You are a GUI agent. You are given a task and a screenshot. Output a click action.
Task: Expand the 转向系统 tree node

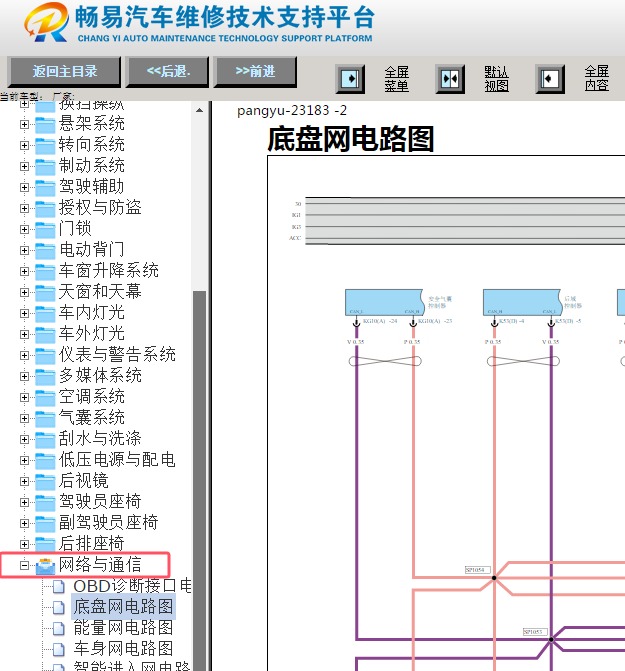[x=24, y=145]
